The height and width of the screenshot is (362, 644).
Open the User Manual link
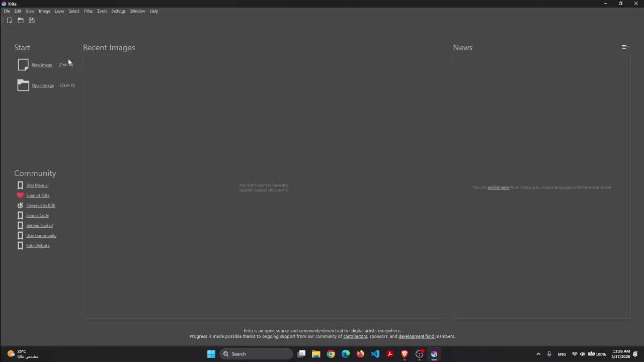tap(37, 186)
